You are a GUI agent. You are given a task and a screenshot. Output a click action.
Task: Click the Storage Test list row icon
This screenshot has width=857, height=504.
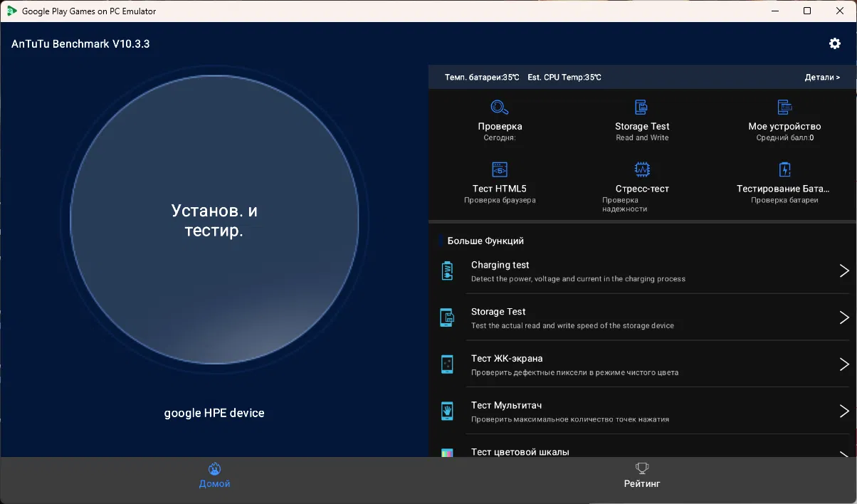tap(447, 317)
